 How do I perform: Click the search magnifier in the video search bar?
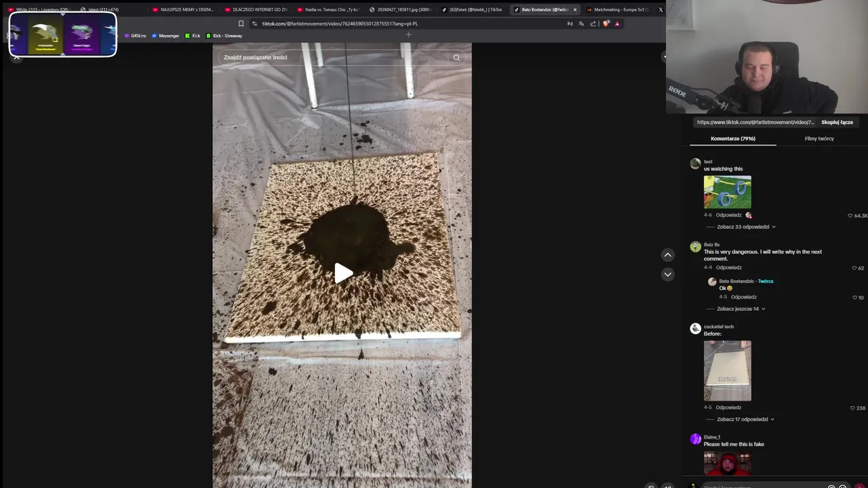coord(456,58)
